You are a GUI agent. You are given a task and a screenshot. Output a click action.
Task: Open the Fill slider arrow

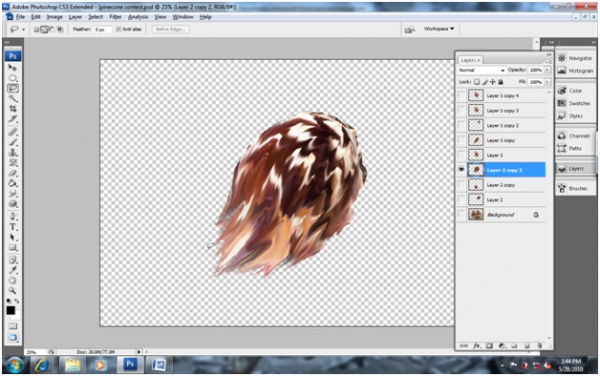pyautogui.click(x=547, y=82)
